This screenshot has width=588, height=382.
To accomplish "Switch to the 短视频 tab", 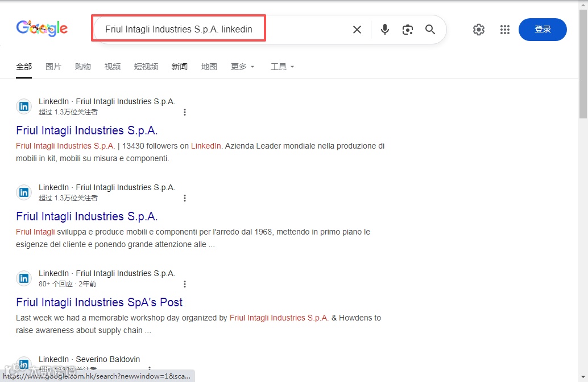I will (x=146, y=67).
